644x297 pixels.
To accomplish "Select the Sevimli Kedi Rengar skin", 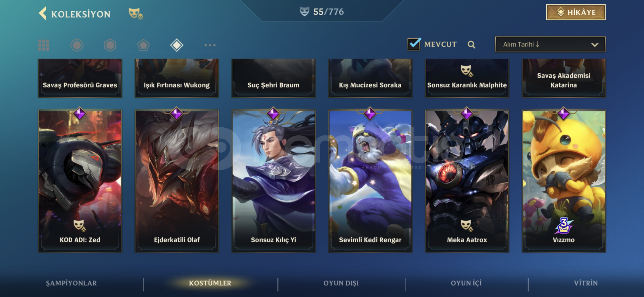I will click(x=370, y=181).
